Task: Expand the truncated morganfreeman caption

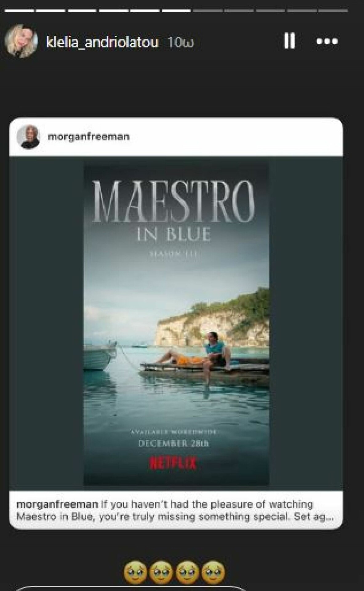Action: pos(318,516)
